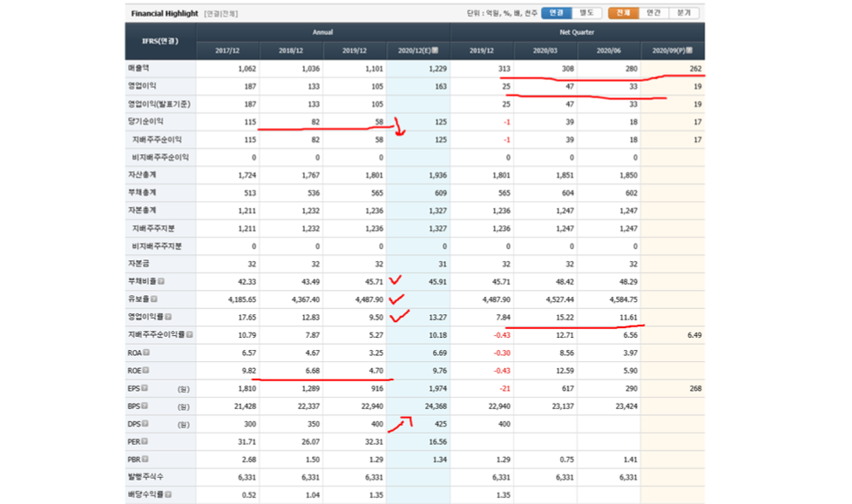Click the 부채총계 row label
852x504 pixels.
[x=142, y=192]
